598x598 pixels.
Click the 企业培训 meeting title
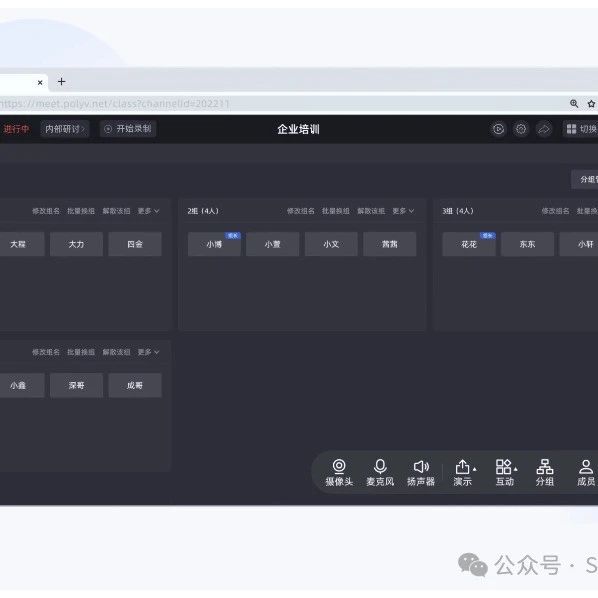pos(298,129)
